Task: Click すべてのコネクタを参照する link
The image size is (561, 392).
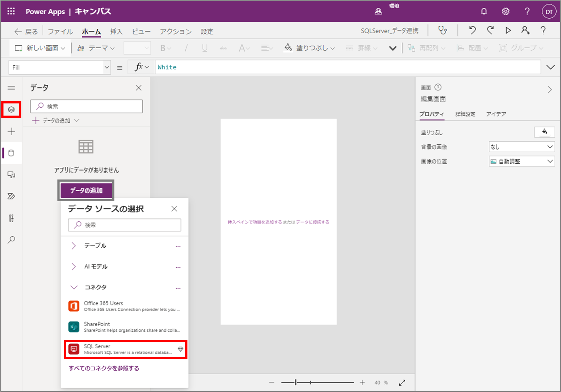Action: click(x=104, y=369)
